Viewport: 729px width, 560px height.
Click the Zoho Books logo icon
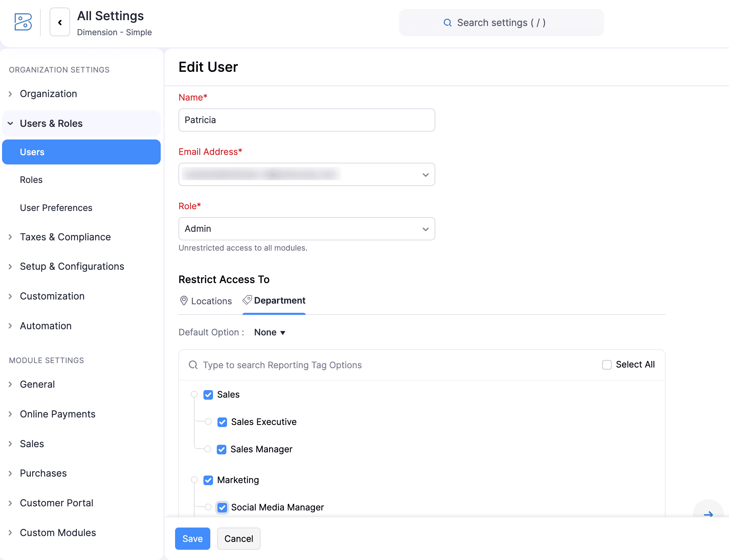click(x=23, y=22)
